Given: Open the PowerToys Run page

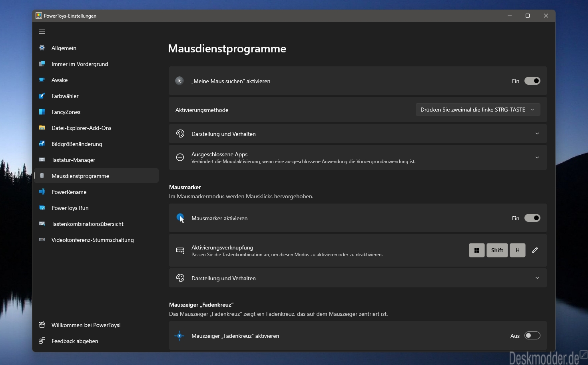Looking at the screenshot, I should point(96,208).
